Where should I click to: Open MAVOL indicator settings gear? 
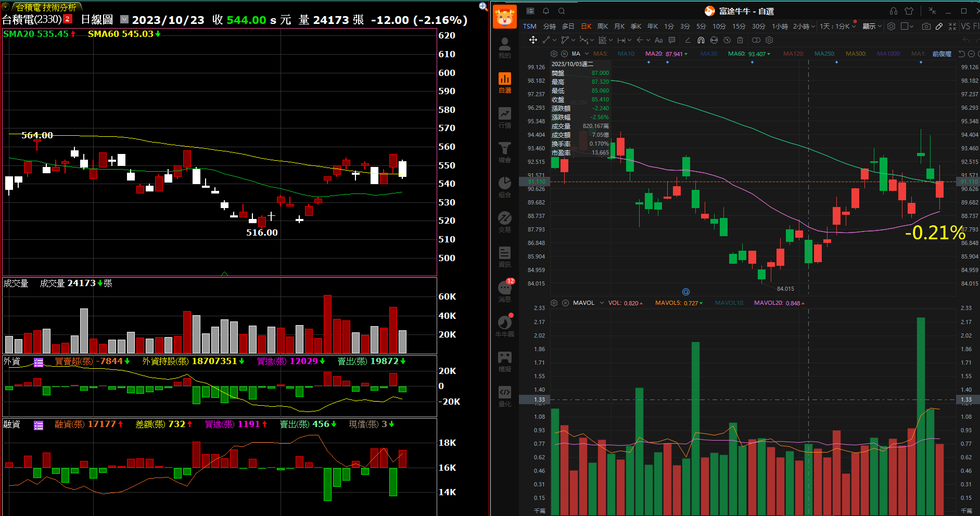tap(554, 303)
